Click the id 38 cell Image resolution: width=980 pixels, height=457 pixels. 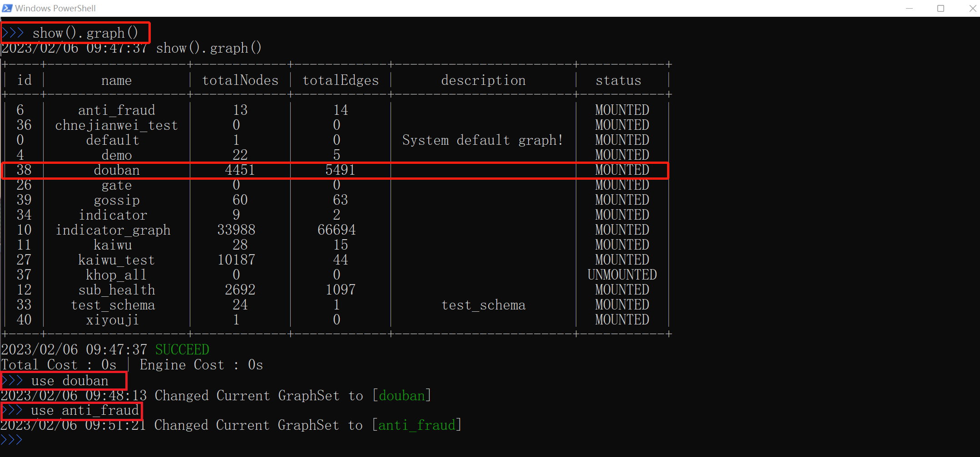coord(24,170)
